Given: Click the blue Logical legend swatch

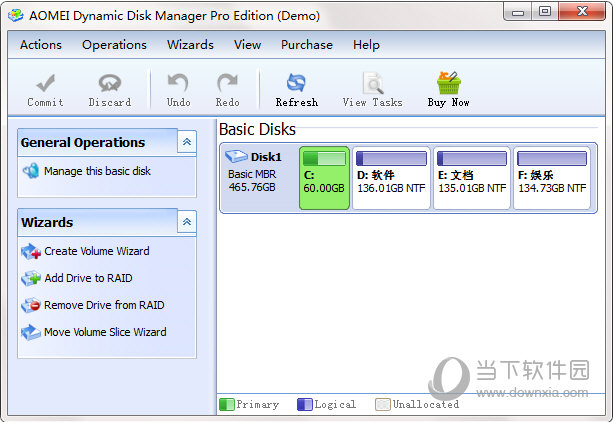Looking at the screenshot, I should point(305,404).
